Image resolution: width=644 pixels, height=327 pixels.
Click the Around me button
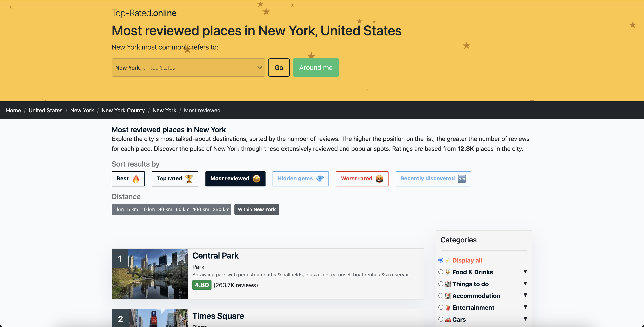pos(316,68)
